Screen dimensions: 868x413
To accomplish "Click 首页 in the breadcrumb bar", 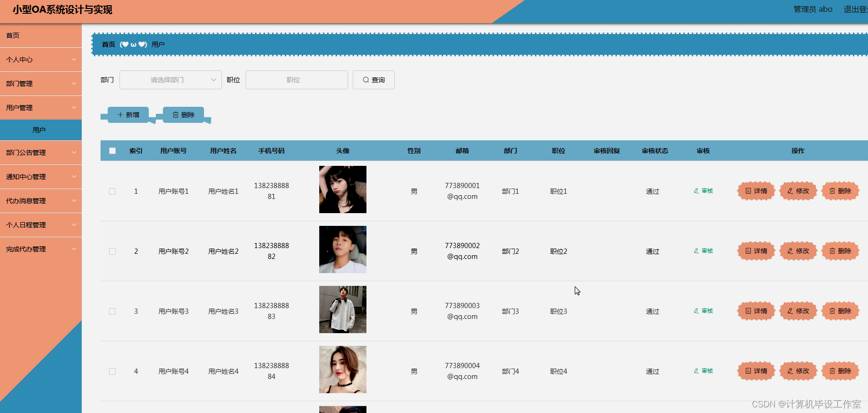I will [109, 44].
